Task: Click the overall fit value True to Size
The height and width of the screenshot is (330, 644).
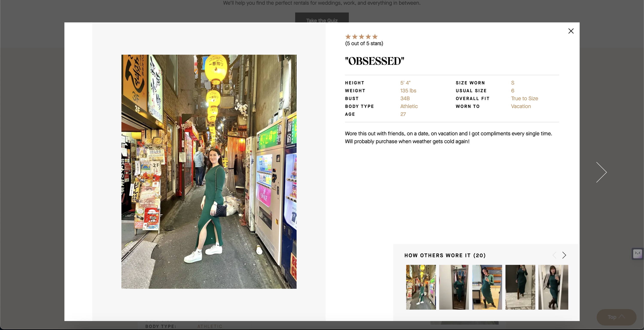Action: click(524, 98)
